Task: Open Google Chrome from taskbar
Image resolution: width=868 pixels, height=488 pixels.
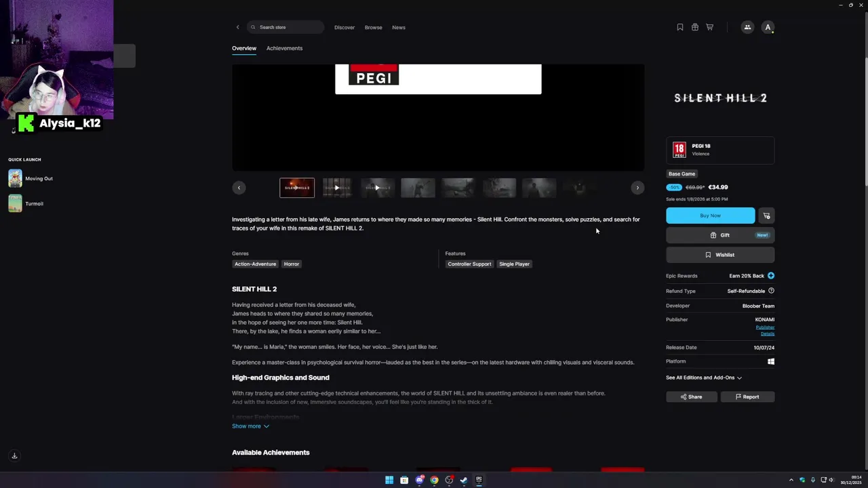Action: pos(434,480)
